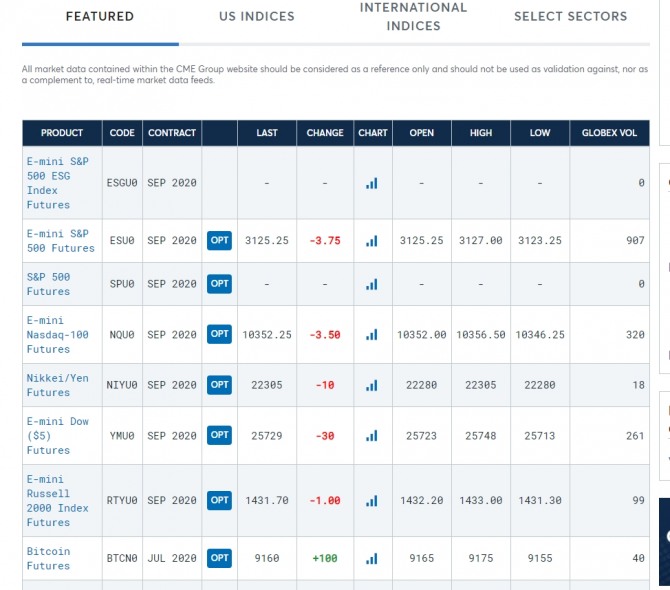
Task: View chart for E-mini Nasdaq-100 Futures
Action: coord(372,335)
